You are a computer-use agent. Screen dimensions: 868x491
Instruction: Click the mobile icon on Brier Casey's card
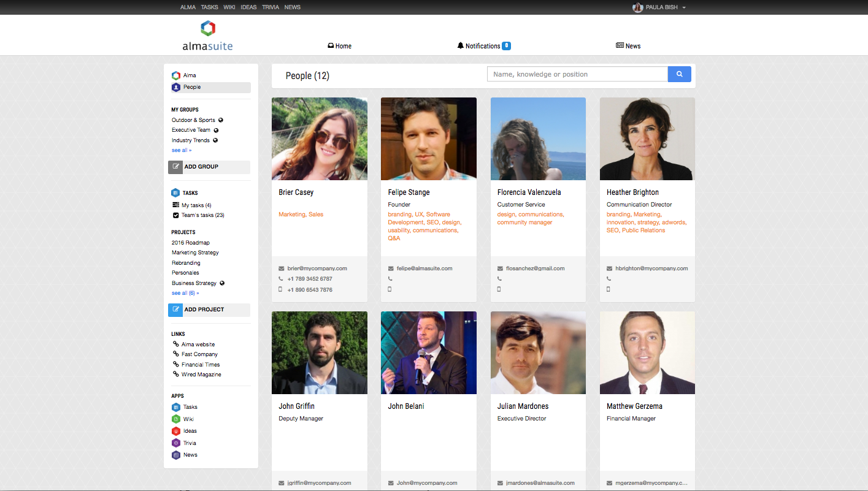tap(280, 289)
